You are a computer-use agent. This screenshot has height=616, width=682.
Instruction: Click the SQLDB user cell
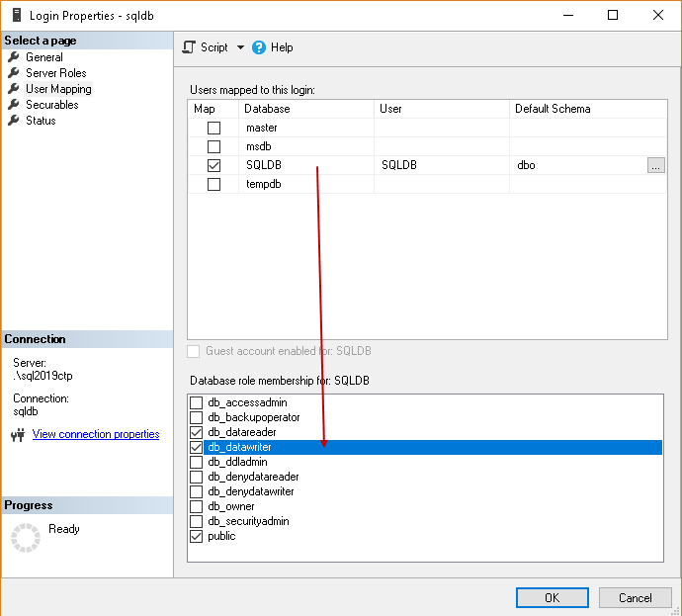coord(442,165)
